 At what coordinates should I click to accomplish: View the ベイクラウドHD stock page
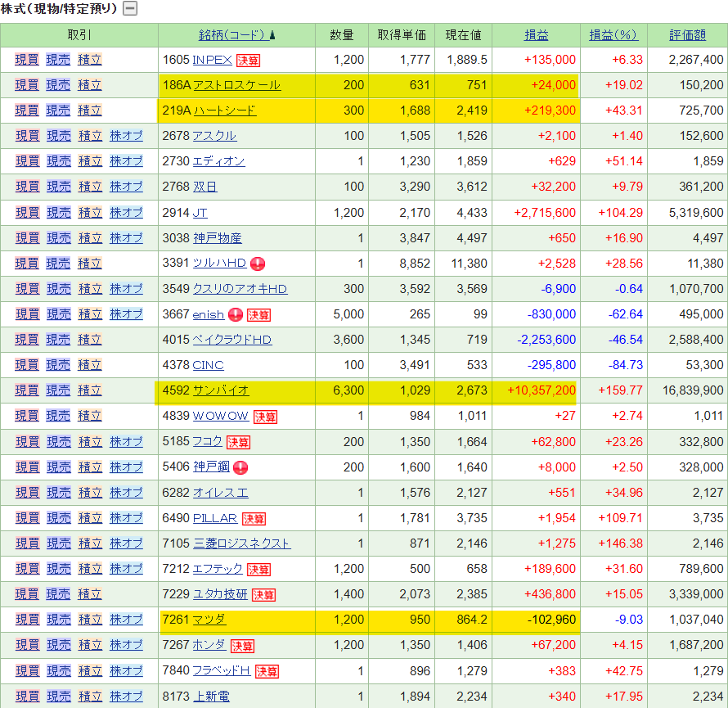232,340
